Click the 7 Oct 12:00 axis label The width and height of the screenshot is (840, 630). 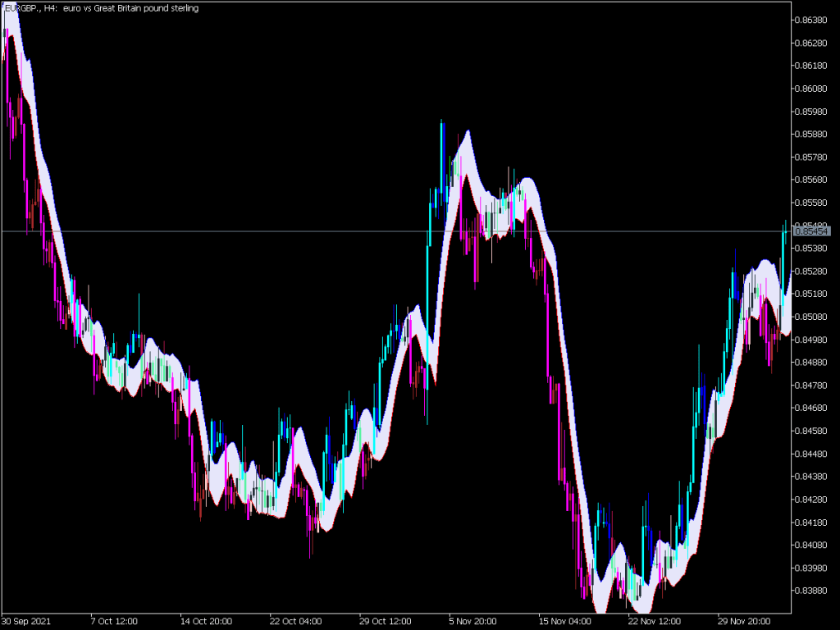click(x=113, y=621)
